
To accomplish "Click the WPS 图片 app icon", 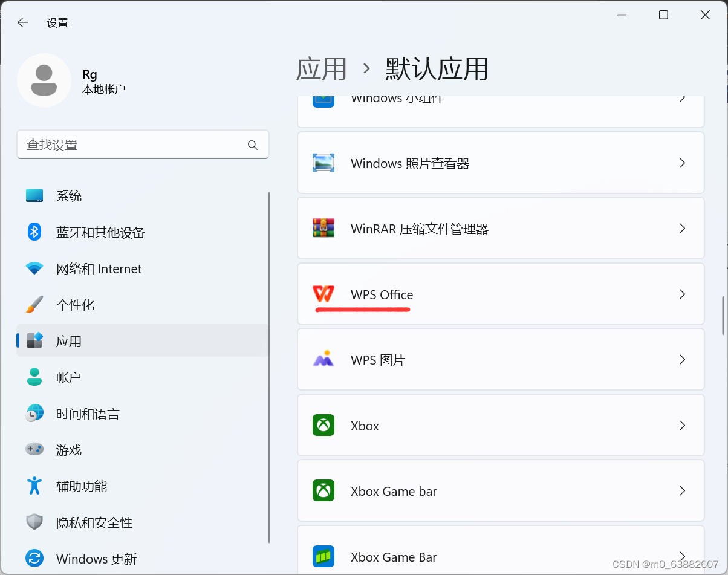I will point(323,360).
